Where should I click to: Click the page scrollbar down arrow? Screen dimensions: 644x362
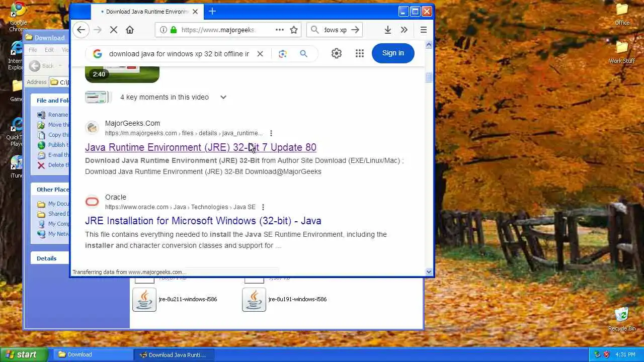tap(429, 272)
